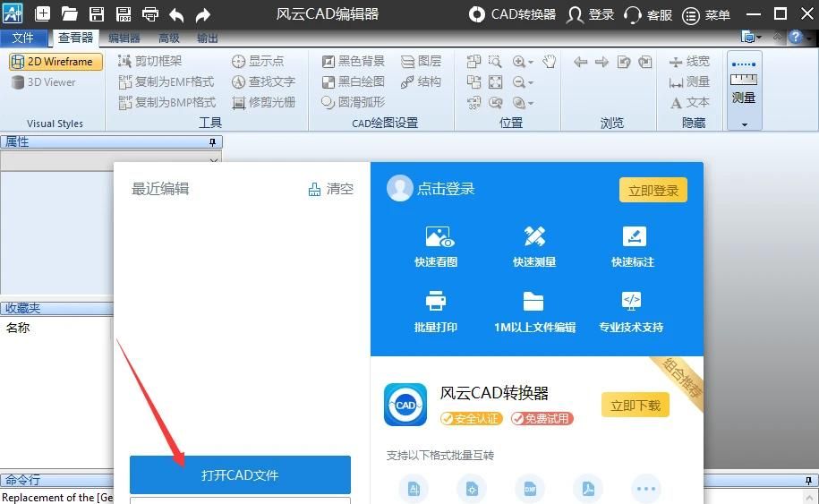Expand the zoom out dropdown arrow

tap(531, 83)
